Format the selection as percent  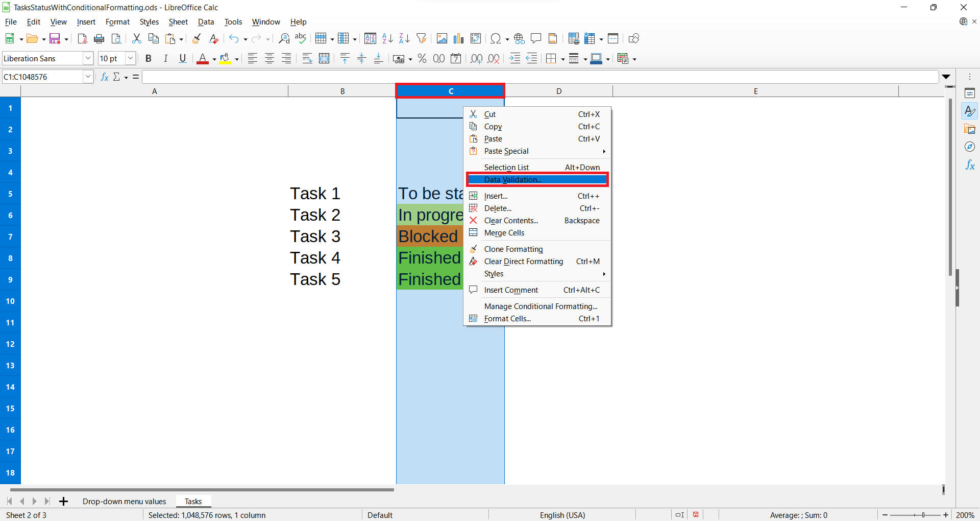[422, 59]
